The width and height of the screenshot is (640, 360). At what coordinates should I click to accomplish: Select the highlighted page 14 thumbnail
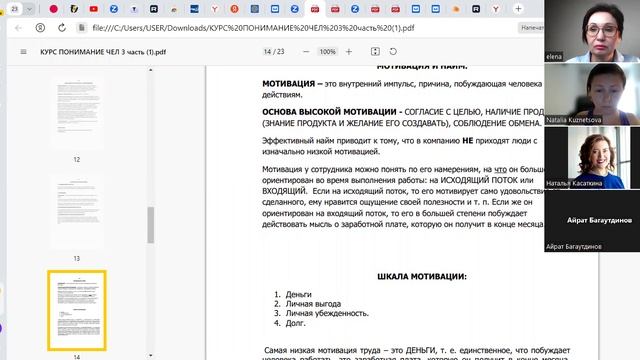coord(77,310)
